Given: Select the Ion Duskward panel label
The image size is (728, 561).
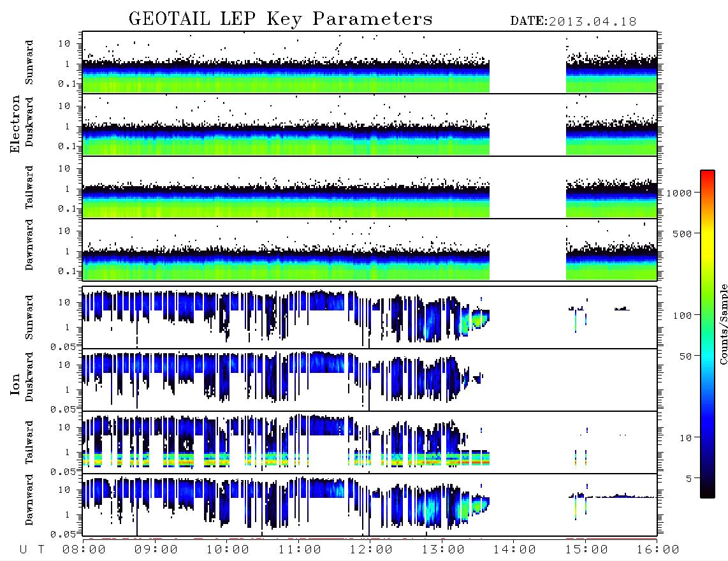Looking at the screenshot, I should (x=29, y=377).
